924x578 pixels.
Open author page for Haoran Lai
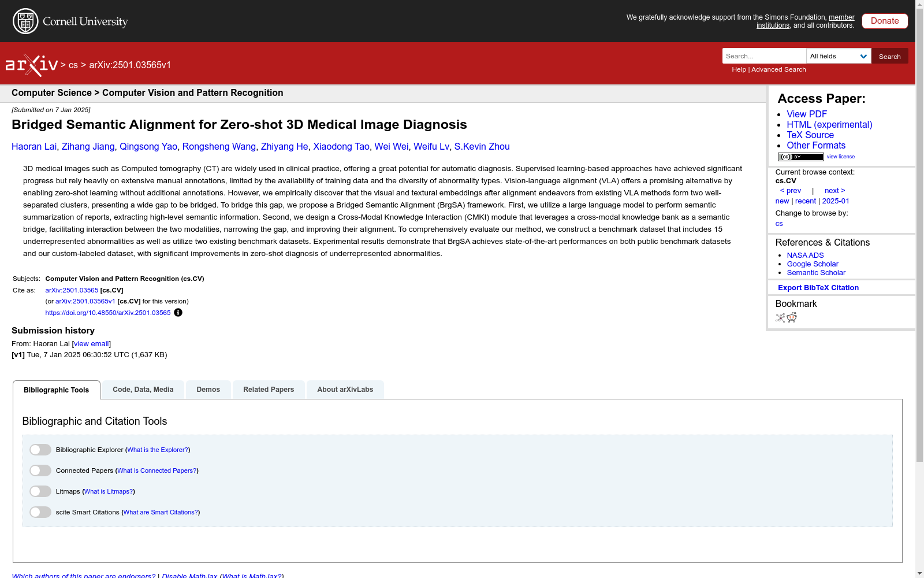tap(34, 146)
